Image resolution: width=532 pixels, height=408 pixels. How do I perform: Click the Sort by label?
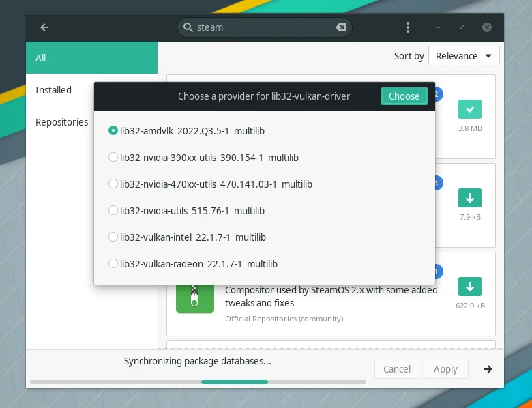(409, 56)
